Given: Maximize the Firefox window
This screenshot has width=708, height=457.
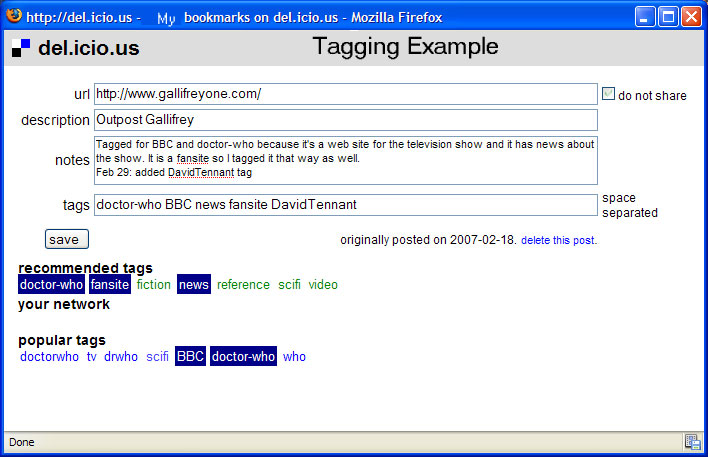Looking at the screenshot, I should tap(668, 17).
